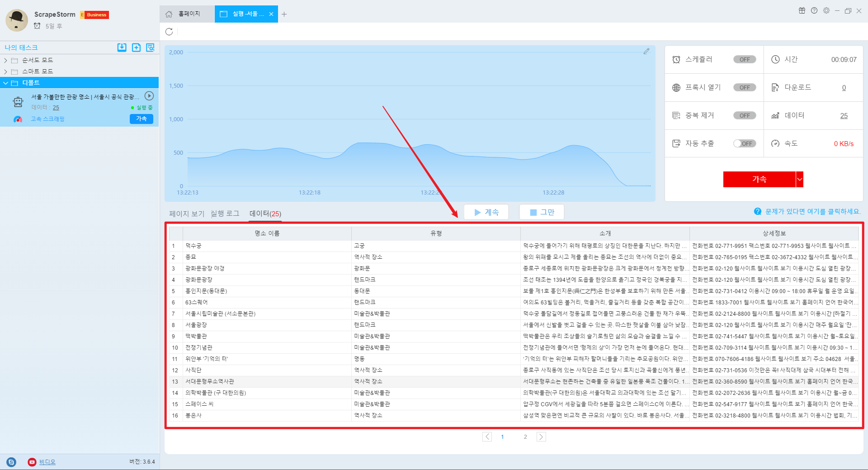Viewport: 868px width, 470px height.
Task: Select the 봉은사 name cell in row 16
Action: click(x=267, y=415)
